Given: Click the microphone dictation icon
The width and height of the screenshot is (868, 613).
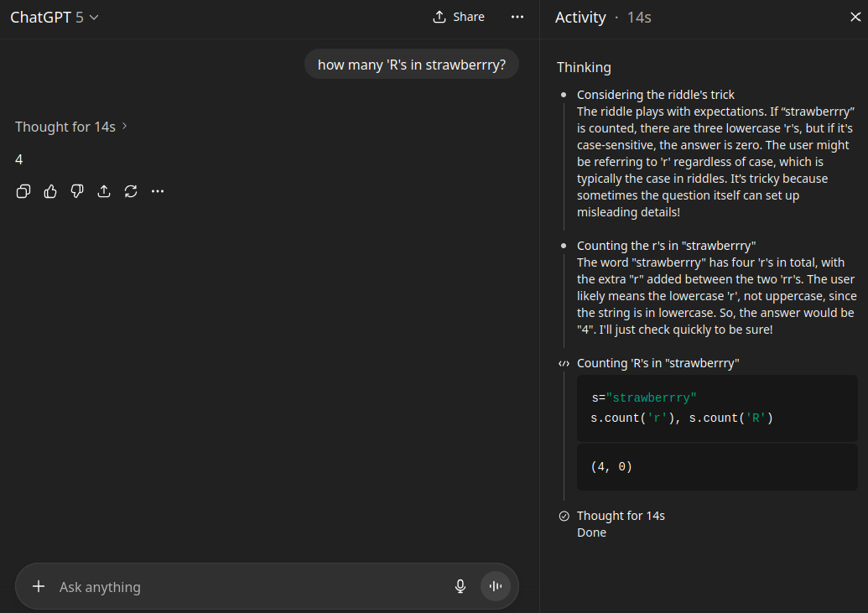Looking at the screenshot, I should (460, 586).
